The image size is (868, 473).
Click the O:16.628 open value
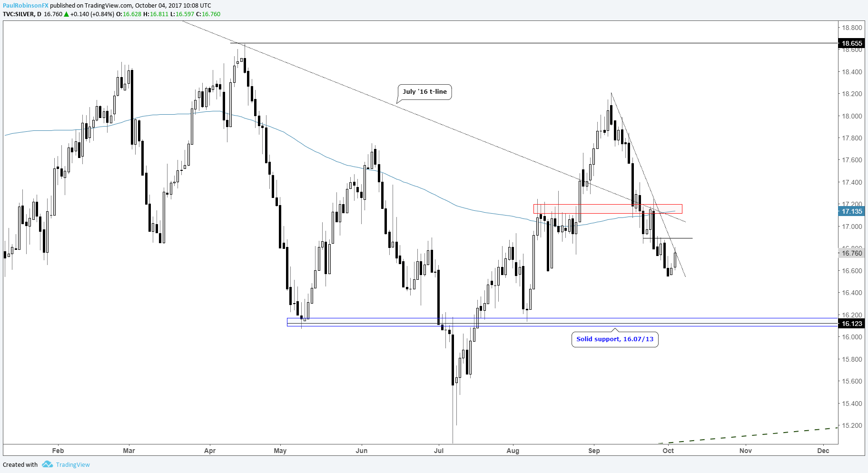pos(129,14)
